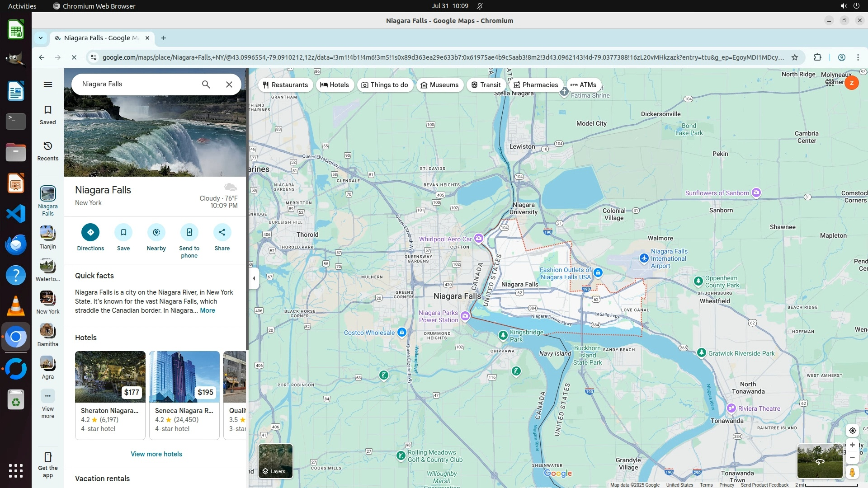The width and height of the screenshot is (868, 488).
Task: Open the tab search dropdown
Action: [41, 38]
